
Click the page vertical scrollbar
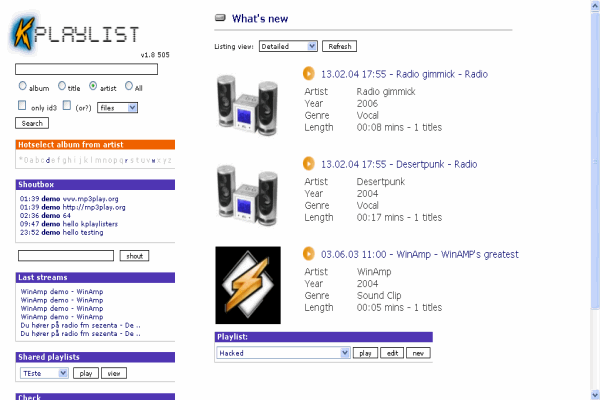pyautogui.click(x=593, y=200)
